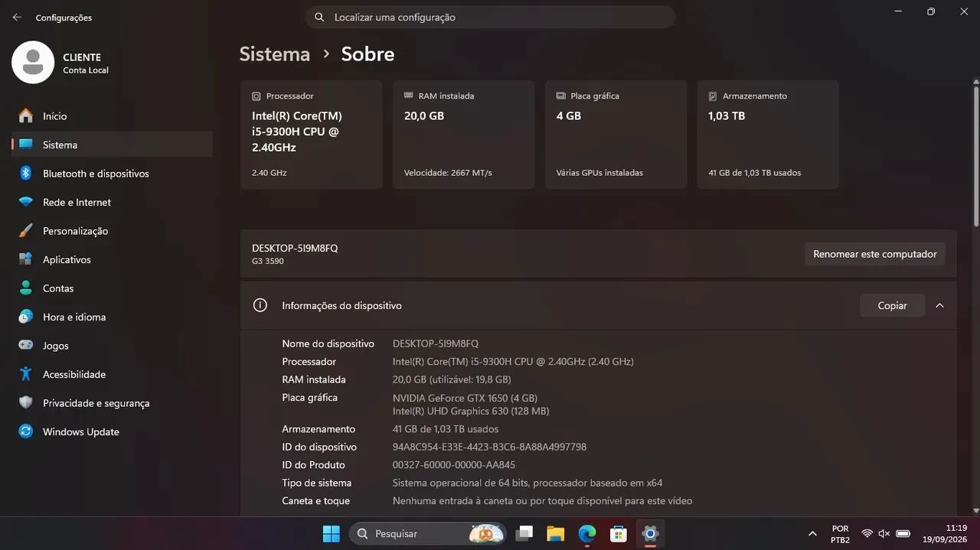Launch Microsoft Edge from the taskbar
Screen dimensions: 980x550
[587, 533]
